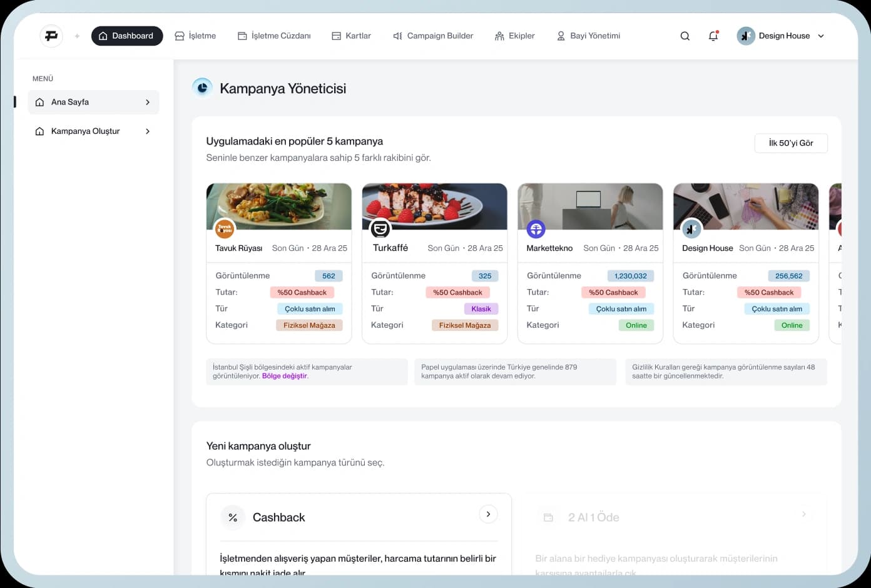
Task: Click the Turkaffé brand logo
Action: tap(380, 229)
